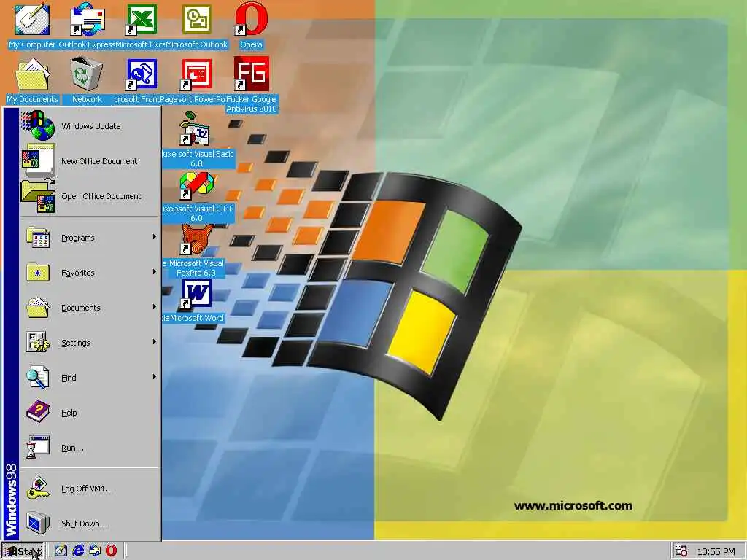Launch Internet Explorer from Quick Launch

coord(77,551)
